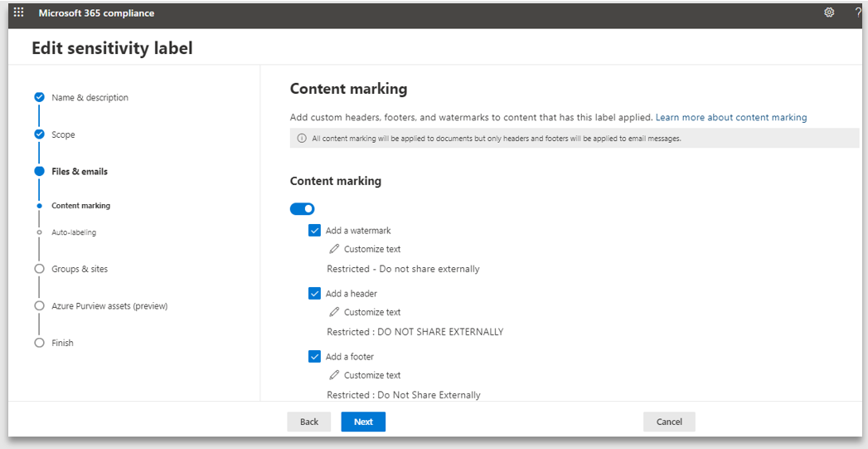Turn off the Content marking toggle
This screenshot has width=868, height=449.
pyautogui.click(x=302, y=209)
